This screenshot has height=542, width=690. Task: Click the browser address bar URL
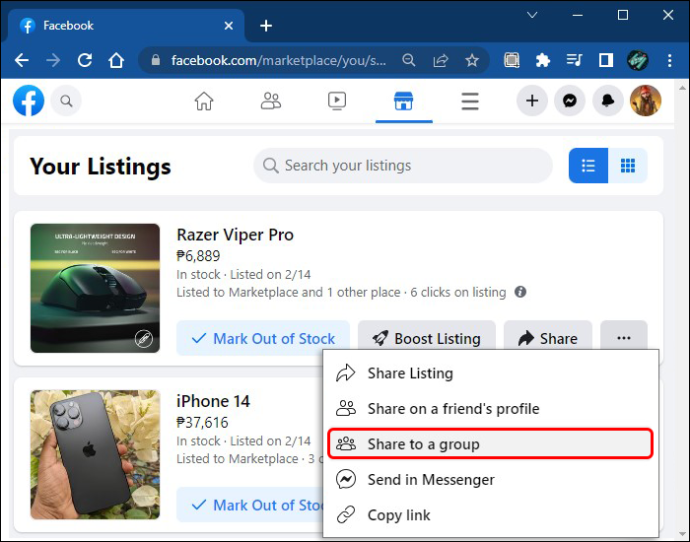[279, 60]
